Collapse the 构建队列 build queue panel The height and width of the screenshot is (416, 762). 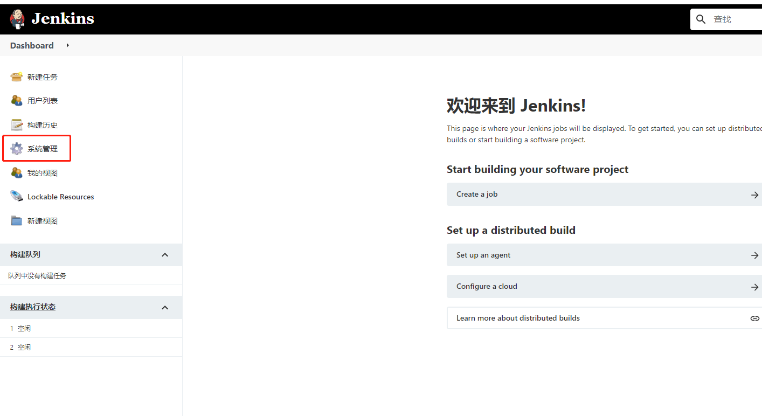165,255
